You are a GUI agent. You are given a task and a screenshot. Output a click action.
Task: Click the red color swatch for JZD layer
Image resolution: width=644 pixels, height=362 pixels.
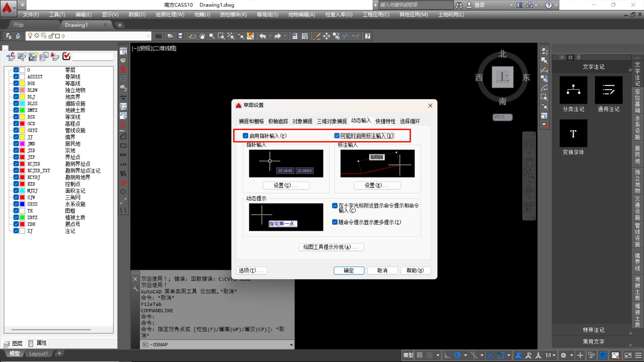coord(22,150)
